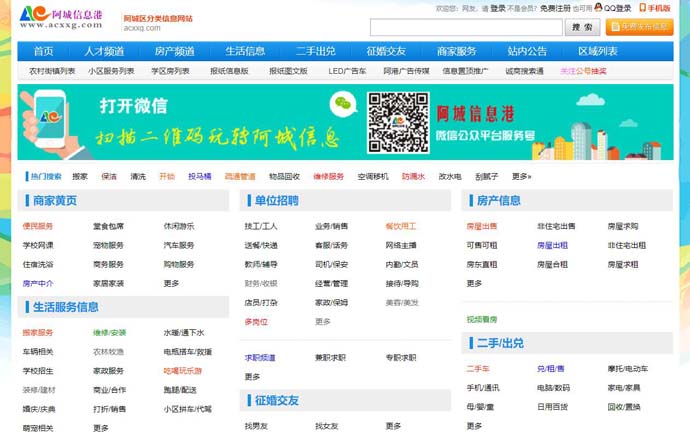
Task: Click the 阿城信息港 site logo
Action: click(61, 18)
